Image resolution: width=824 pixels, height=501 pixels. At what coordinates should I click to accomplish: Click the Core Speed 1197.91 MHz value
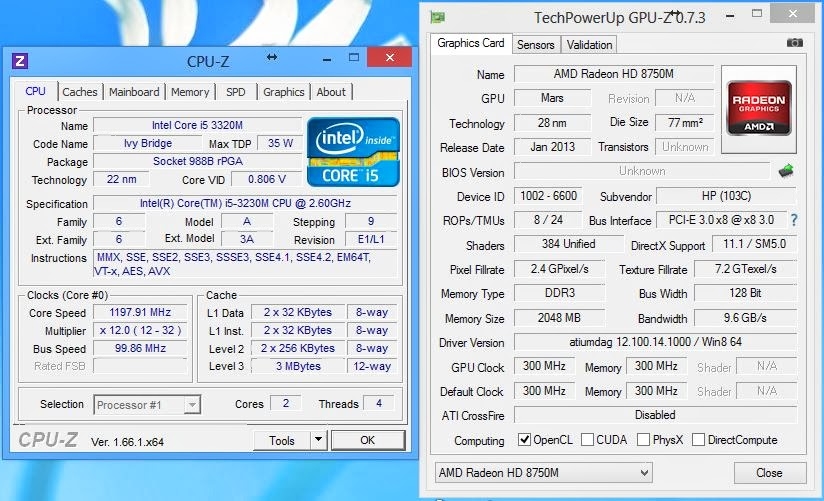pos(140,312)
